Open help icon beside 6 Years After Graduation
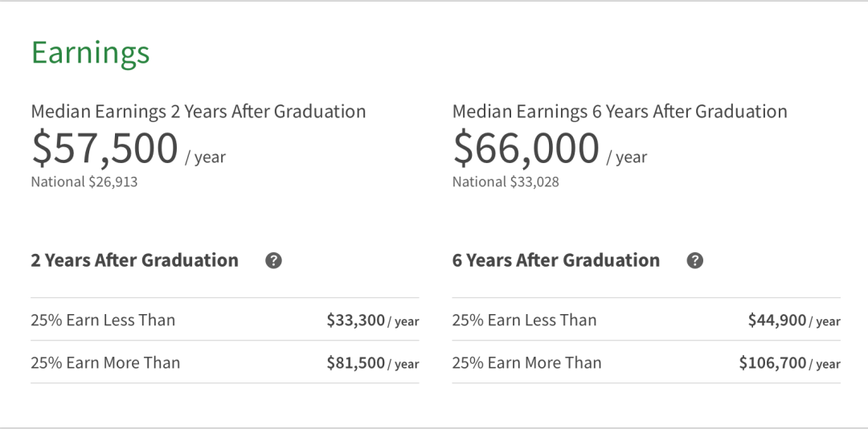Image resolution: width=868 pixels, height=429 pixels. click(x=694, y=261)
